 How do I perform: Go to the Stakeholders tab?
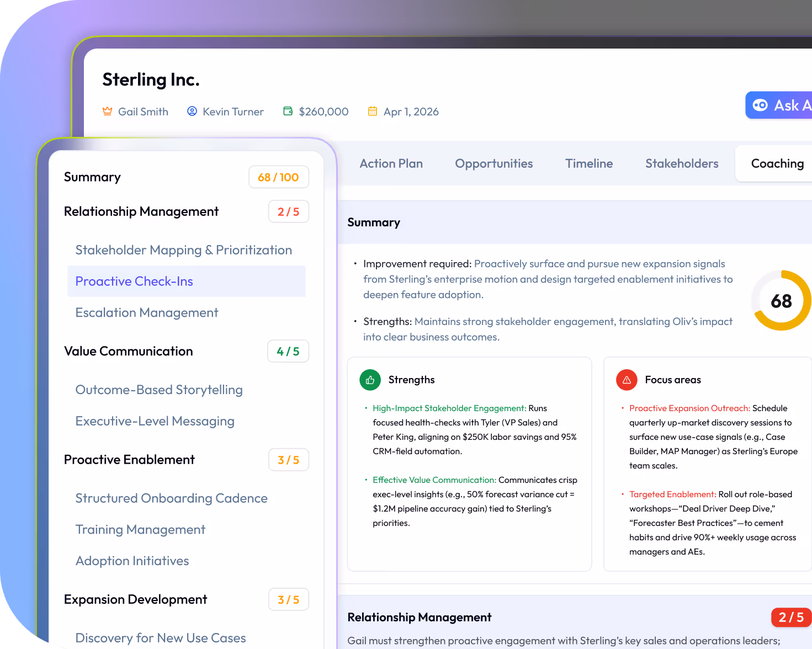(682, 163)
